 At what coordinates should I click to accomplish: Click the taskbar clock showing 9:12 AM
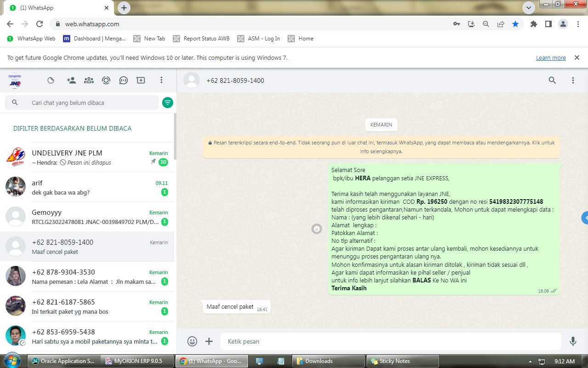click(565, 362)
